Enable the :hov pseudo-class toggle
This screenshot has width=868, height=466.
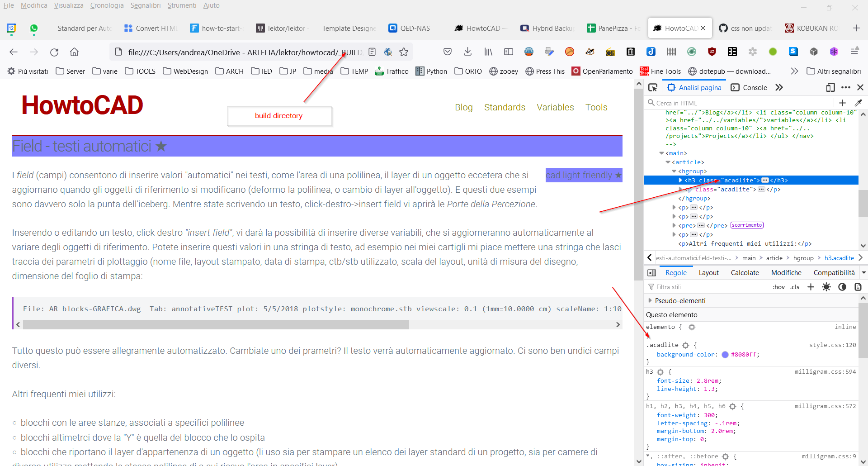click(779, 286)
